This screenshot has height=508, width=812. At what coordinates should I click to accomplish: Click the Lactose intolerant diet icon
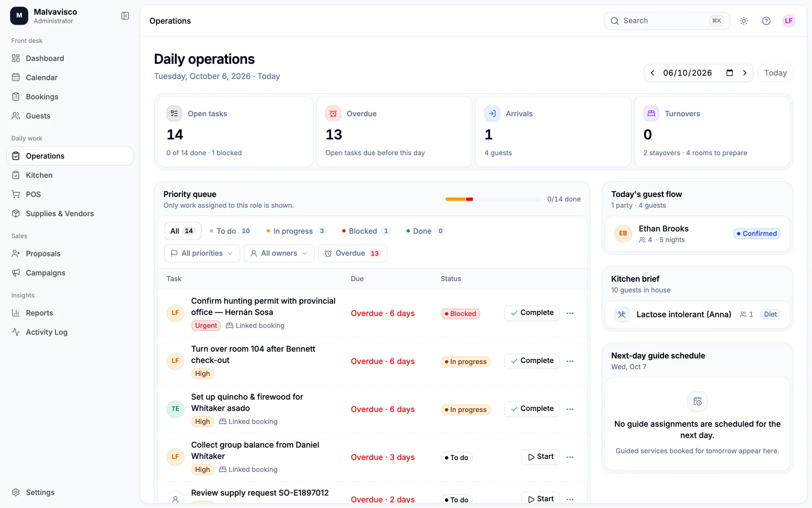[622, 314]
